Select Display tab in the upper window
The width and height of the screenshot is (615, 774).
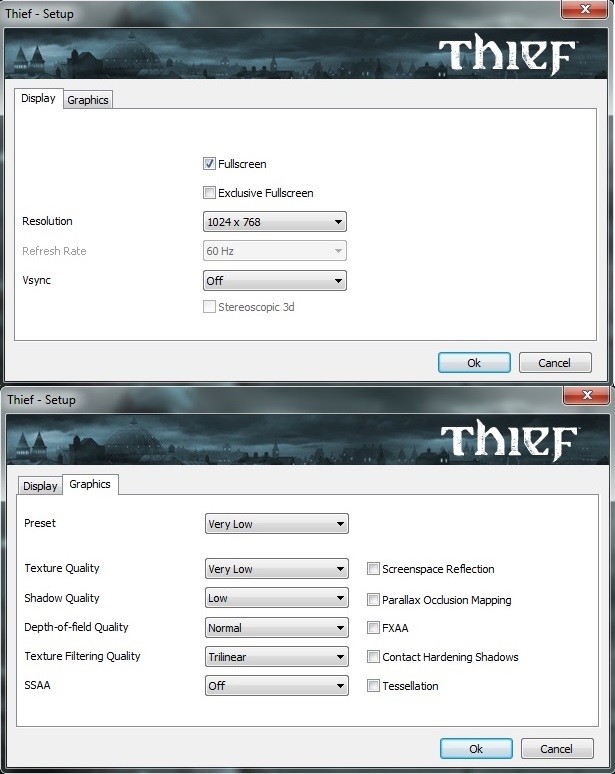pyautogui.click(x=38, y=98)
